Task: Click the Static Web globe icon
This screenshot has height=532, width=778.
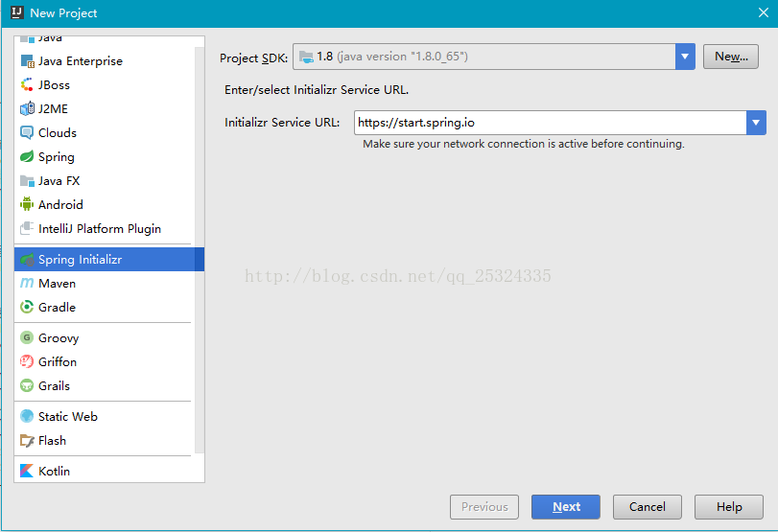Action: (x=27, y=416)
